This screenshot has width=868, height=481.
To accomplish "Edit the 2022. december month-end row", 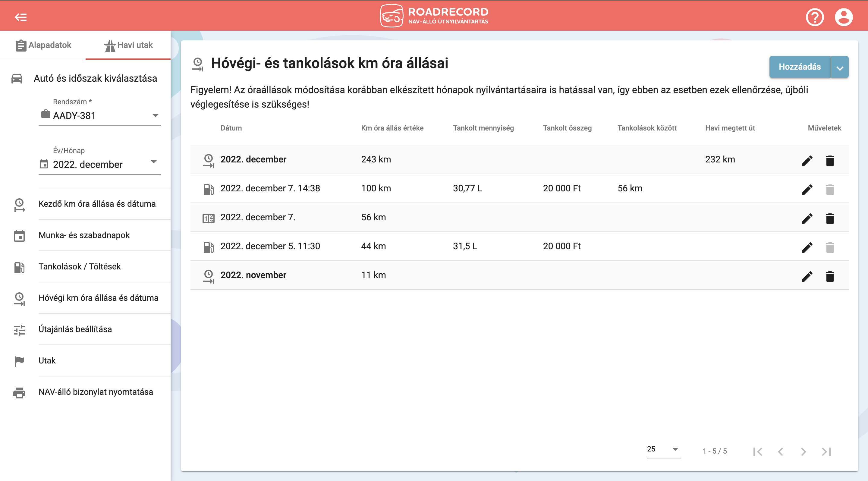I will pos(807,161).
